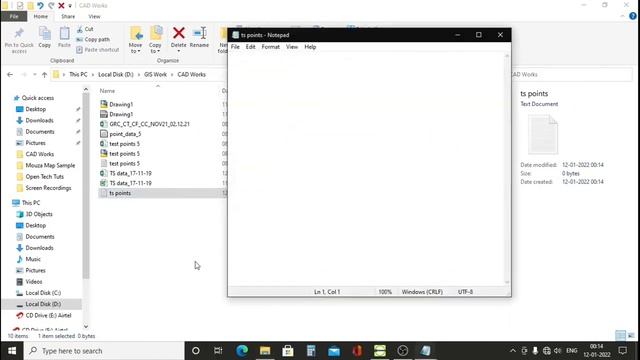Click CAD Works breadcrumb
Viewport: 640px width, 360px height.
[x=191, y=75]
